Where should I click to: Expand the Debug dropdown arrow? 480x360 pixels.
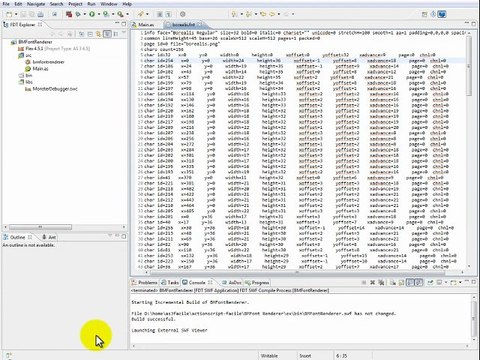85,14
